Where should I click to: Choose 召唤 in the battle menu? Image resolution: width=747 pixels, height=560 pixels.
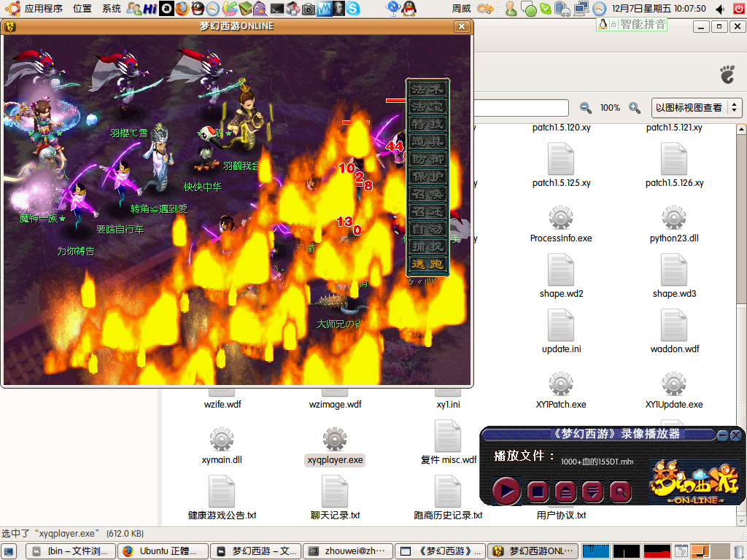pyautogui.click(x=427, y=194)
